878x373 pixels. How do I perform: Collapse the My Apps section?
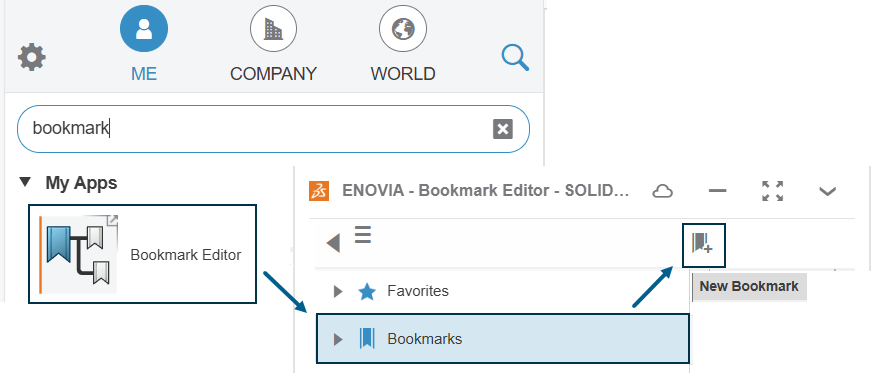[x=25, y=182]
